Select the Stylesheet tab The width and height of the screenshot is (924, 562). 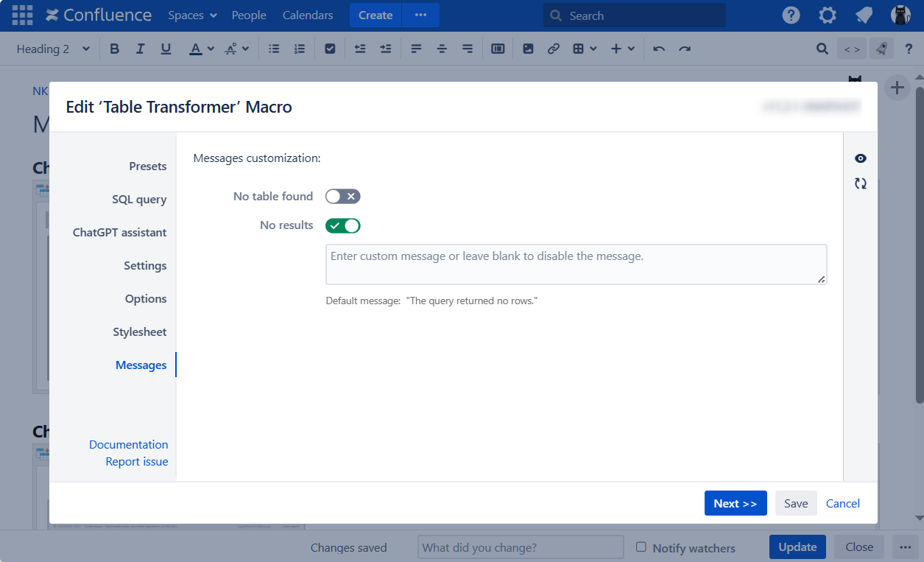139,332
